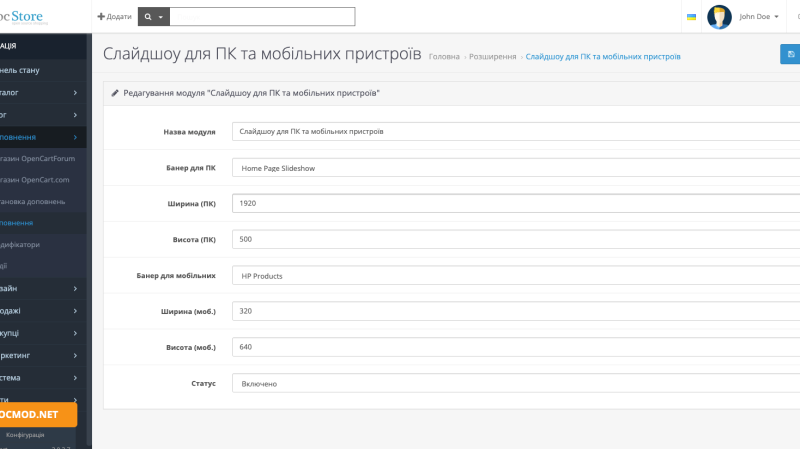Click the John Doe avatar
800x450 pixels.
coord(719,17)
